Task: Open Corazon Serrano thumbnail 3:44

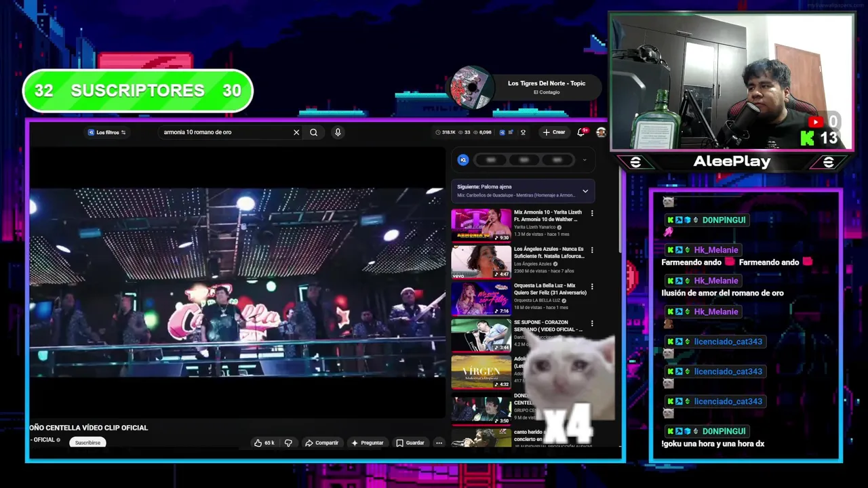Action: click(x=481, y=335)
